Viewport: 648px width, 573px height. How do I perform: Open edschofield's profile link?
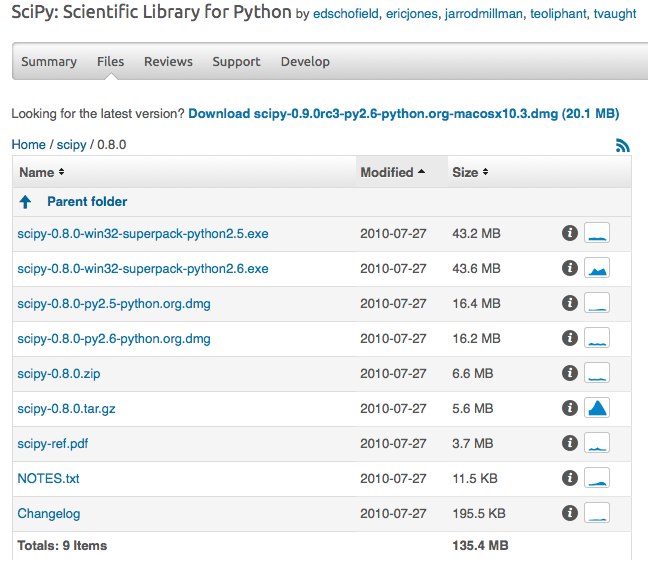coord(346,14)
